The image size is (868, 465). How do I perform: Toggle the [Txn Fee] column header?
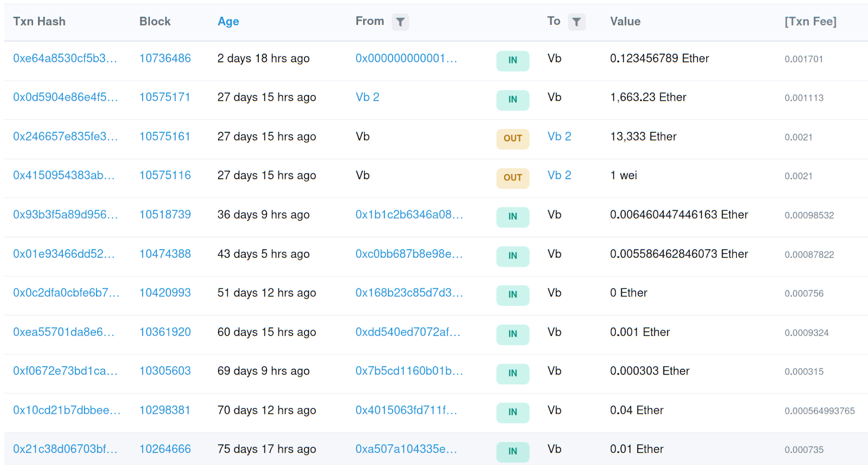click(810, 22)
